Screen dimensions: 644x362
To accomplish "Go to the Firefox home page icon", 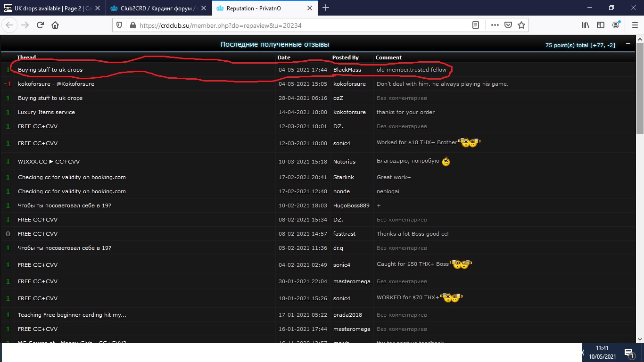I will 55,25.
